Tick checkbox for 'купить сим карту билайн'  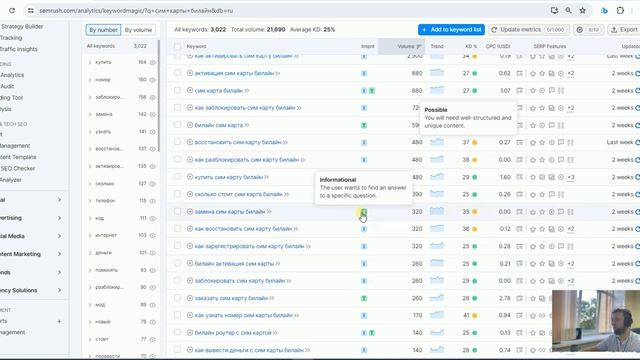point(178,177)
